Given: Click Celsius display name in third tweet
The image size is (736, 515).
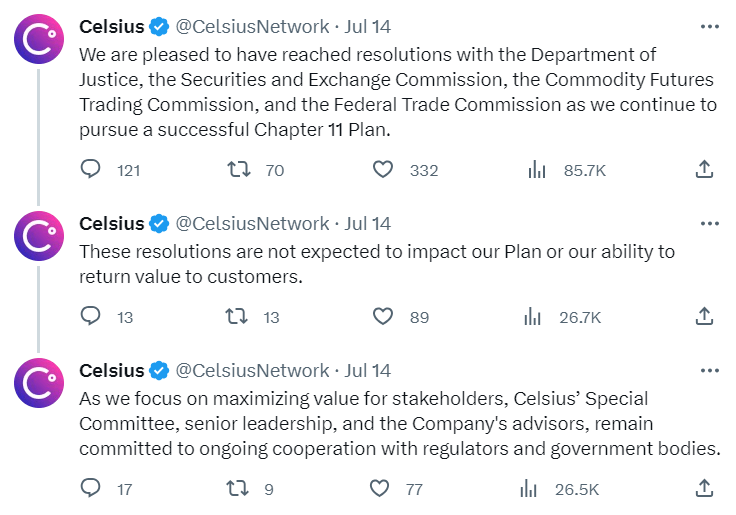Looking at the screenshot, I should click(x=111, y=370).
